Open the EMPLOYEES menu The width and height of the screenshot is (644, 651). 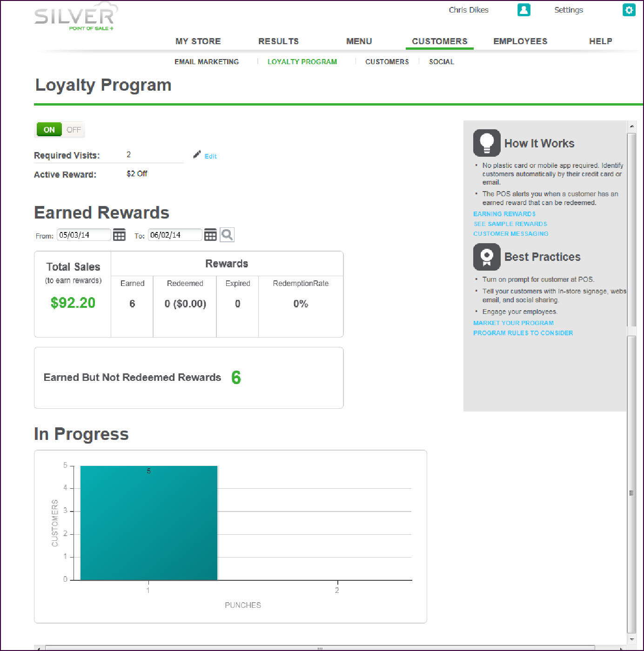520,41
